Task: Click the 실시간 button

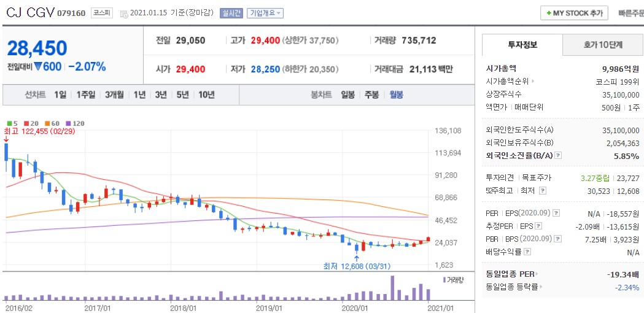Action: pyautogui.click(x=231, y=13)
